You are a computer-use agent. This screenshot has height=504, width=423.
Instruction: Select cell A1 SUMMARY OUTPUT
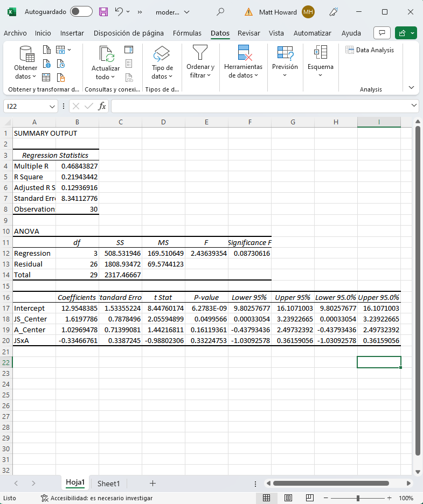(34, 134)
